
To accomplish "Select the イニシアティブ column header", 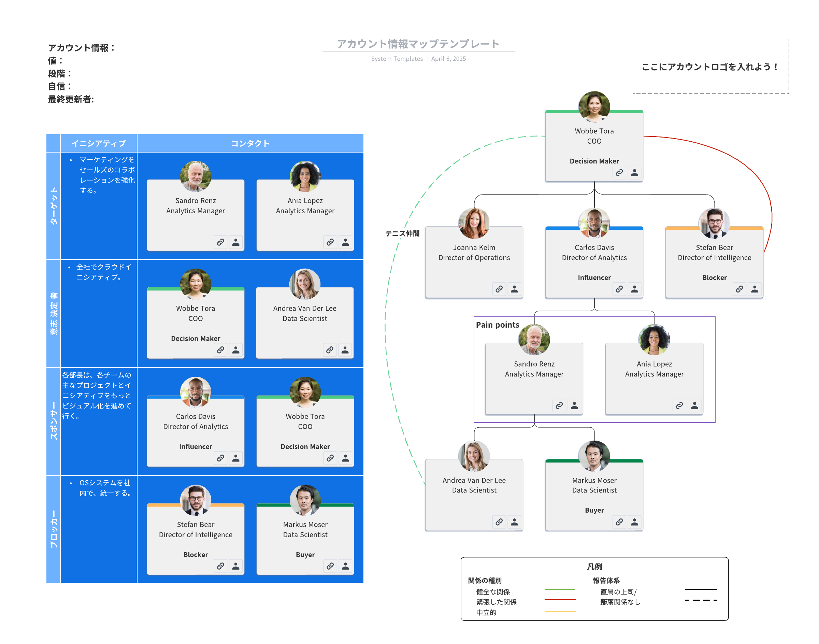I will (99, 143).
